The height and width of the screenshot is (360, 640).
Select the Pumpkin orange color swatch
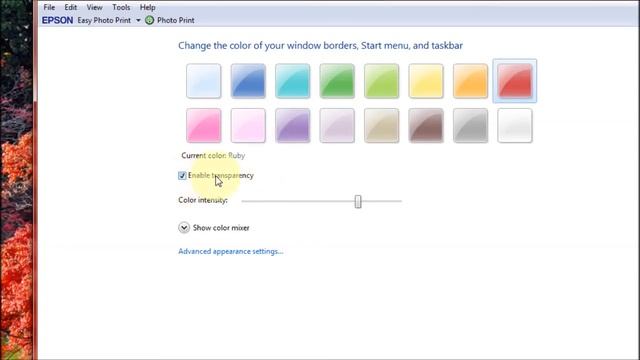[x=471, y=81]
